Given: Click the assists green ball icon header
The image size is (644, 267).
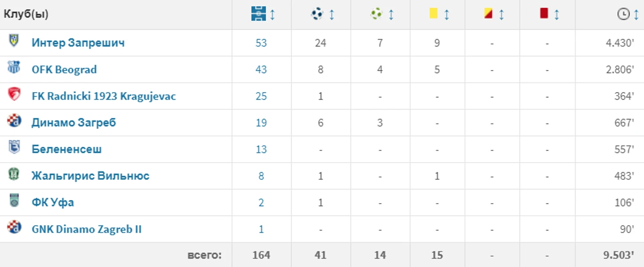Looking at the screenshot, I should click(x=376, y=15).
